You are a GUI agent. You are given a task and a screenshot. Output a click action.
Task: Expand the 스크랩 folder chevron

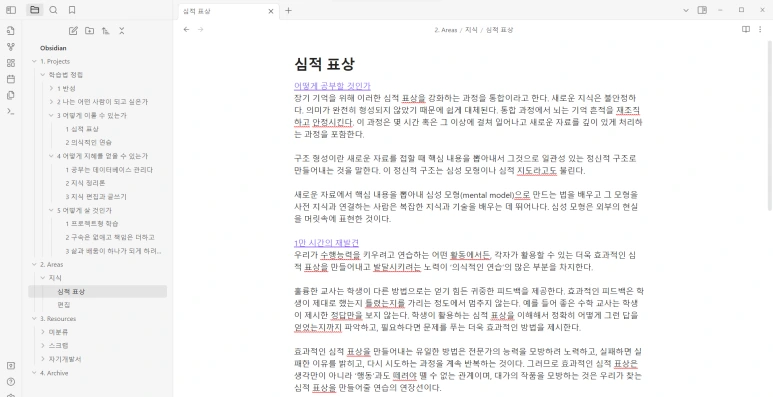(43, 346)
